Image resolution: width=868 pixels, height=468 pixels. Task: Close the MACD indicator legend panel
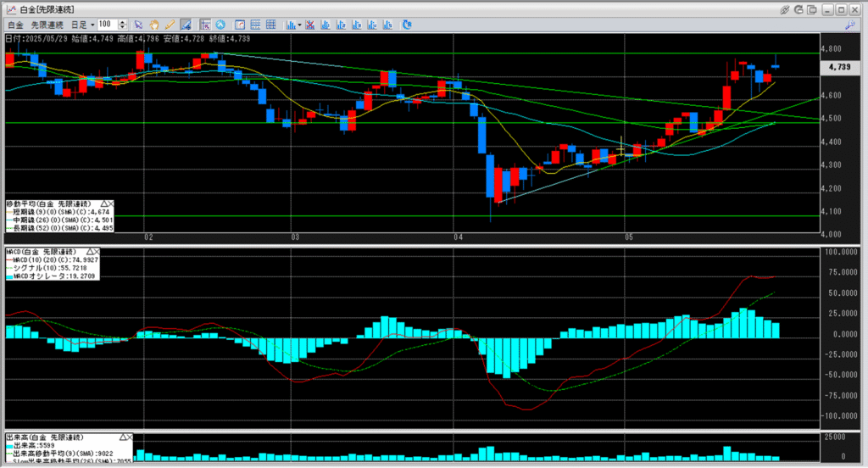tap(97, 252)
